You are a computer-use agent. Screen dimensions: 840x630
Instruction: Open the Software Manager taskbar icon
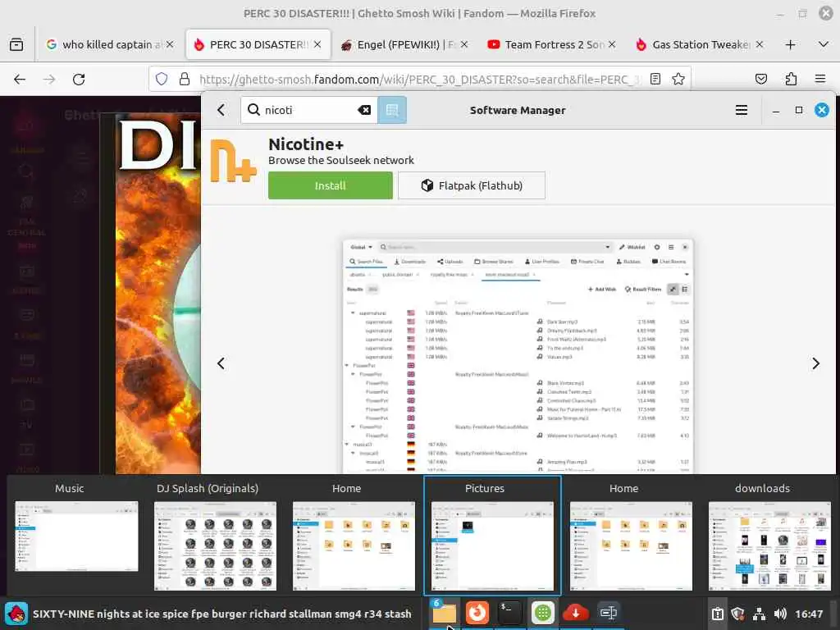click(x=543, y=614)
